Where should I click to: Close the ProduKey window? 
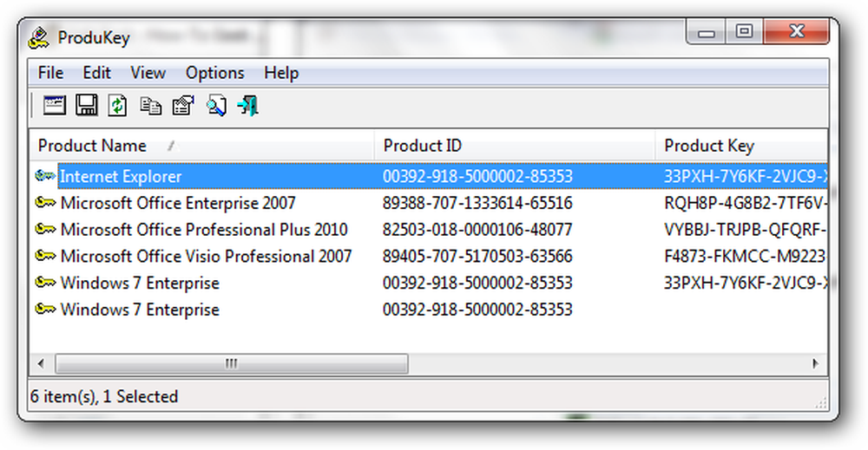797,31
